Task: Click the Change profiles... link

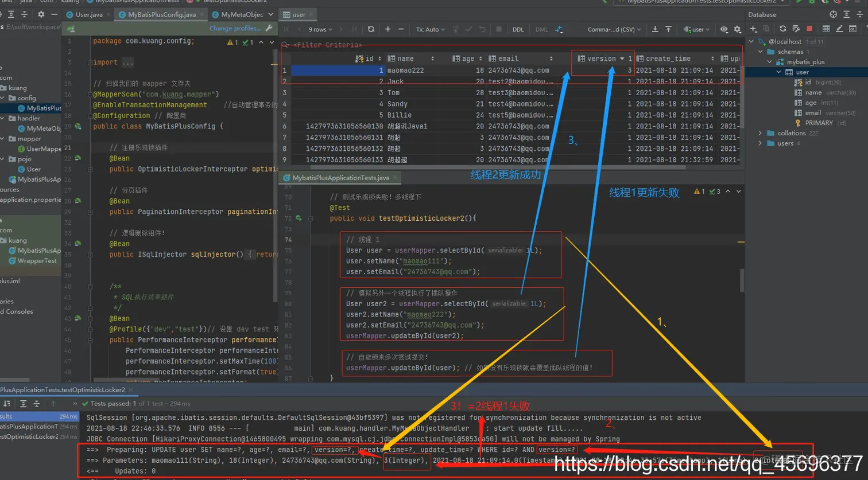Action: click(x=235, y=28)
